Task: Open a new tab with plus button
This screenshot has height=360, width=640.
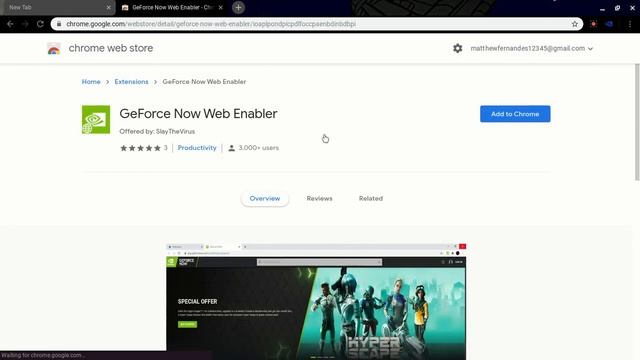Action: 238,7
